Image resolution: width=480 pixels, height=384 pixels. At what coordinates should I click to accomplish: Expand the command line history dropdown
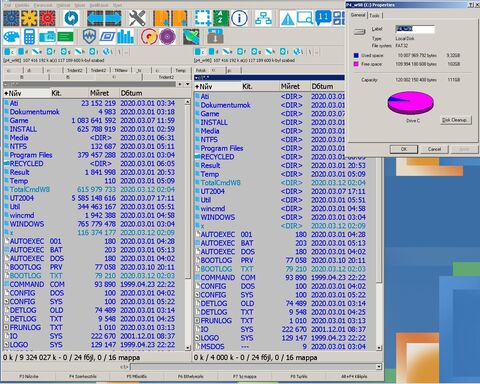[378, 367]
